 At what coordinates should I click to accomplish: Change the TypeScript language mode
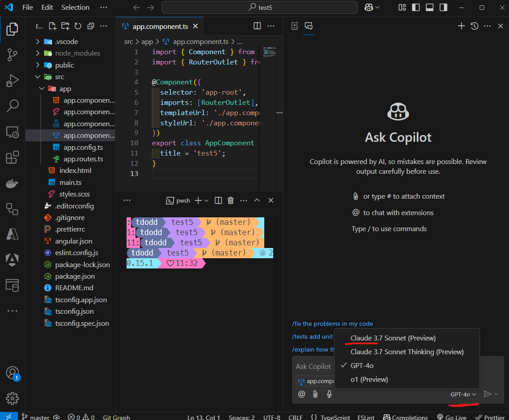click(335, 417)
